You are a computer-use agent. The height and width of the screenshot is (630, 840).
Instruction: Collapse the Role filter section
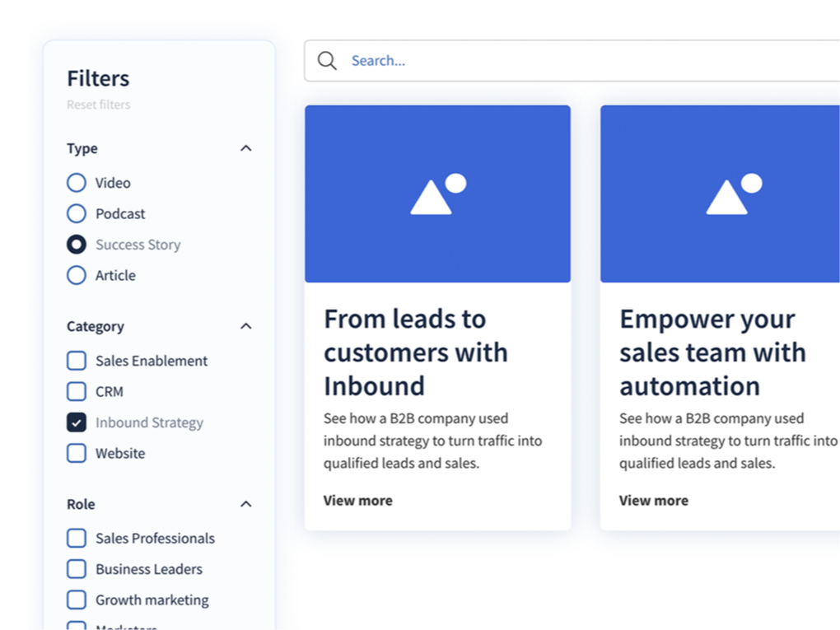click(245, 504)
